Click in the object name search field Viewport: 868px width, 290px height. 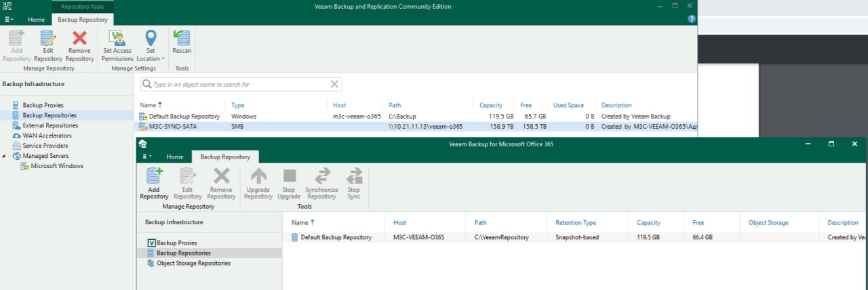pyautogui.click(x=241, y=84)
